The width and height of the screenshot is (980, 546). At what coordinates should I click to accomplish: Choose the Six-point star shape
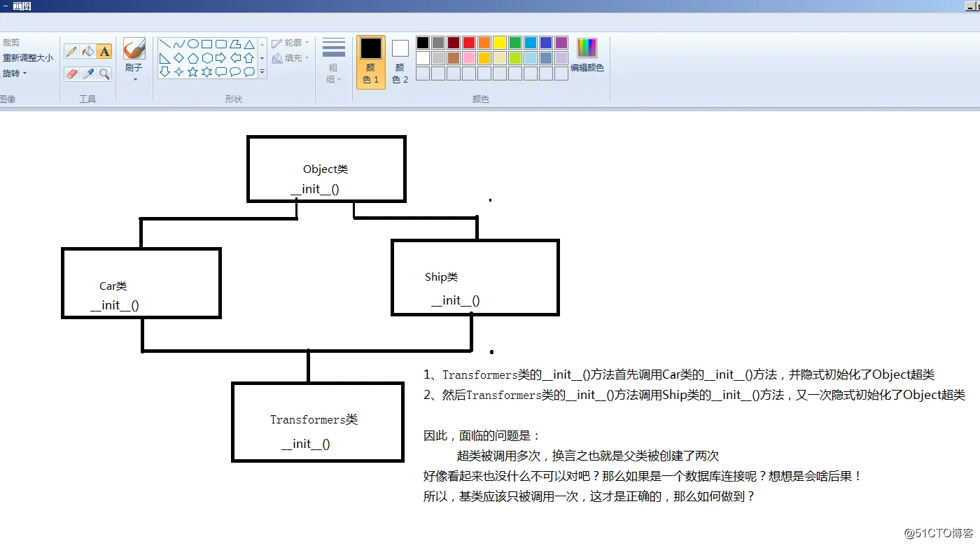pos(207,71)
